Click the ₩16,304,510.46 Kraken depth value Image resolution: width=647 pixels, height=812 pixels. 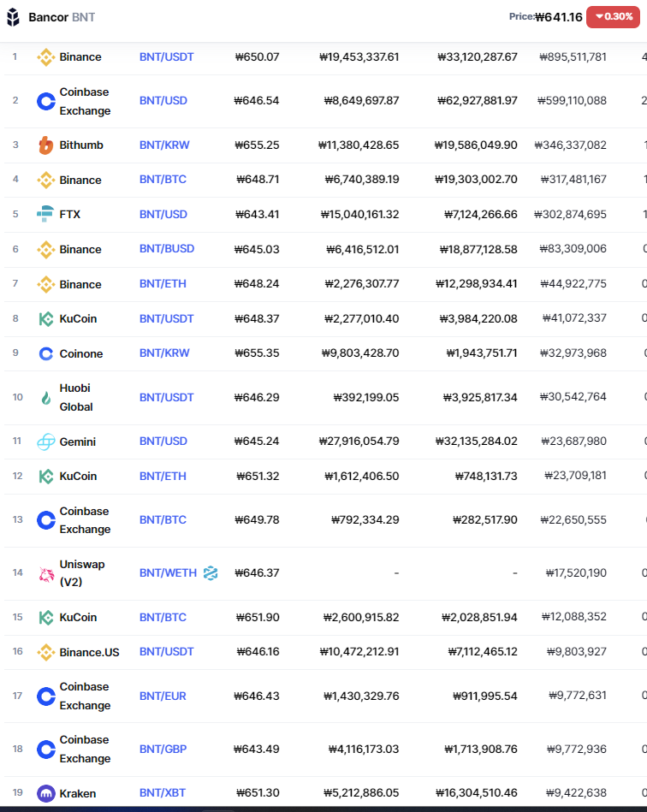click(477, 792)
